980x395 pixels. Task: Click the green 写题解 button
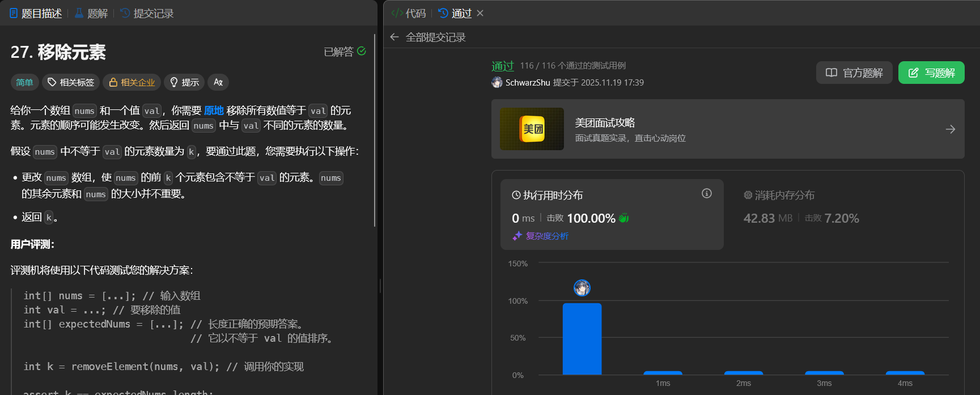(x=931, y=73)
